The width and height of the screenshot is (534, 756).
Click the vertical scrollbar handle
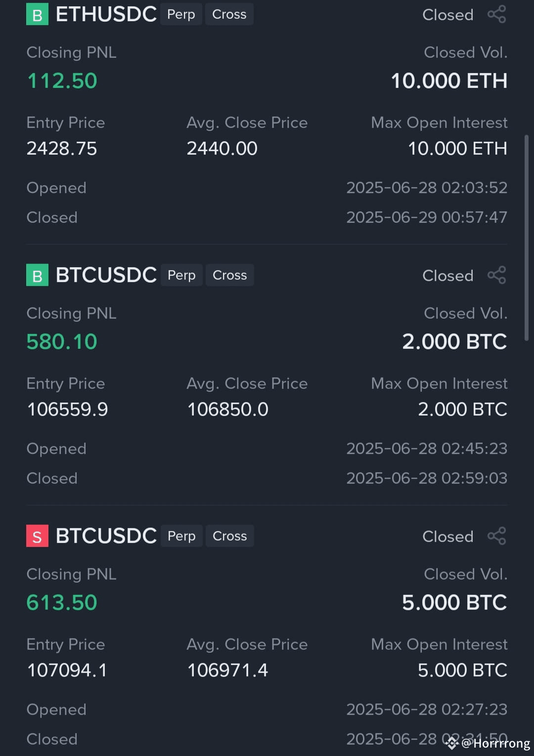(527, 237)
